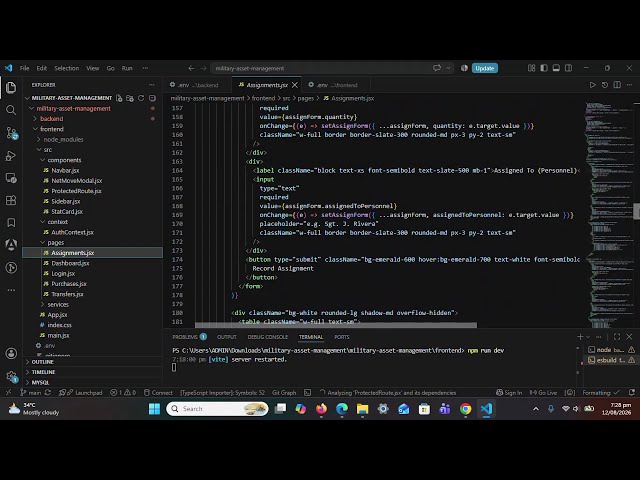Open the Run menu
Image resolution: width=640 pixels, height=480 pixels.
point(127,68)
